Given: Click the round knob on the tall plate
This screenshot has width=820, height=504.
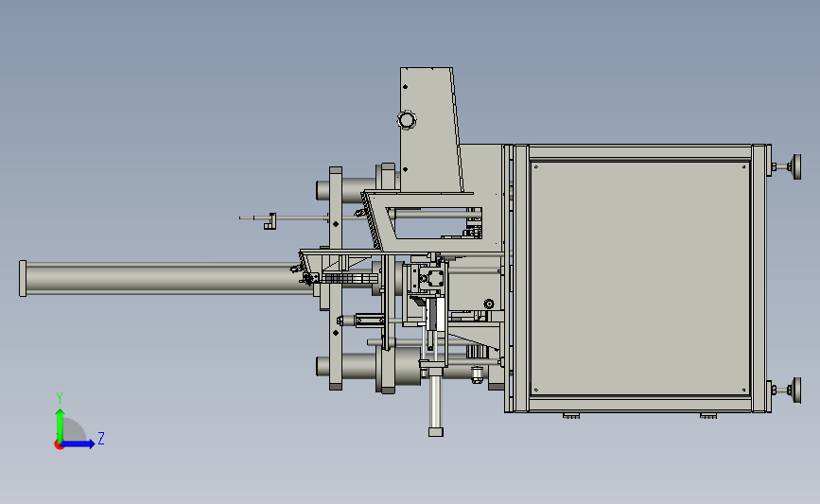Looking at the screenshot, I should click(x=407, y=120).
